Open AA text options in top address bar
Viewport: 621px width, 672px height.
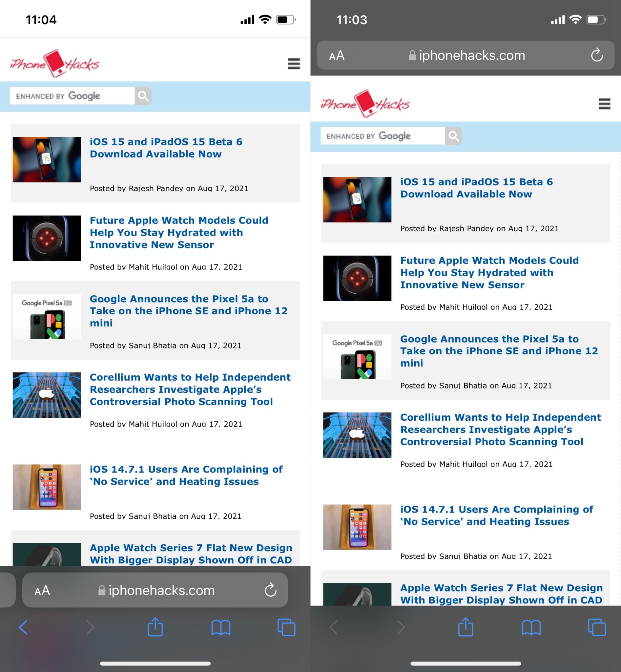click(337, 55)
